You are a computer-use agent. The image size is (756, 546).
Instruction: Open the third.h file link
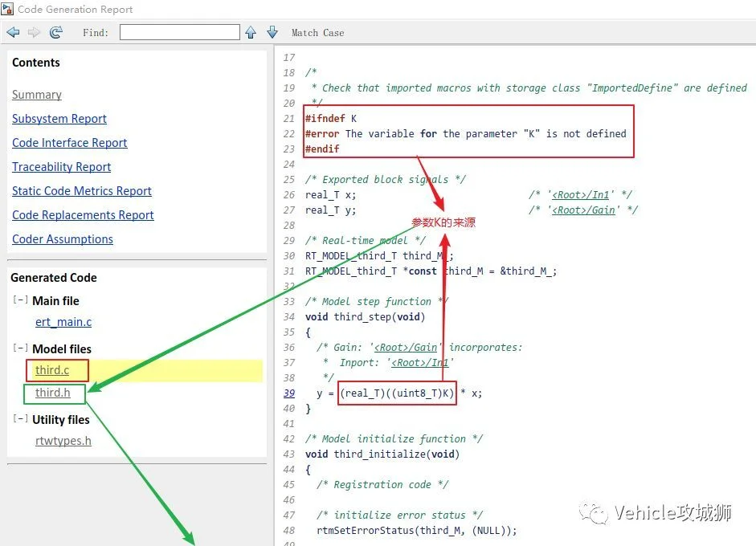[52, 393]
